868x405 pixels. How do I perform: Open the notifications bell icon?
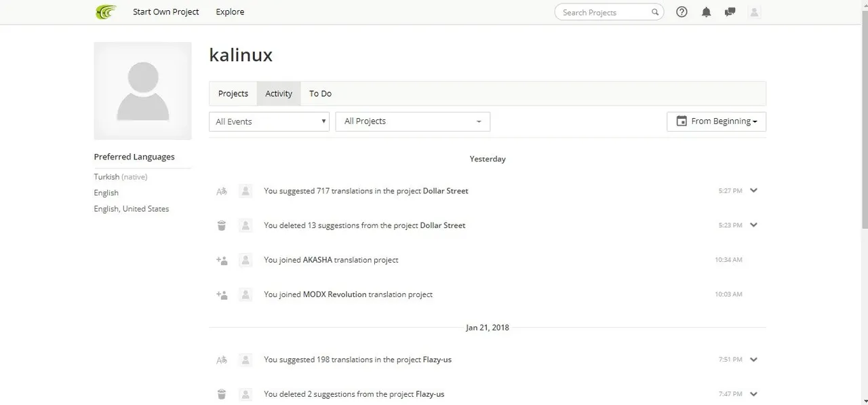click(706, 12)
